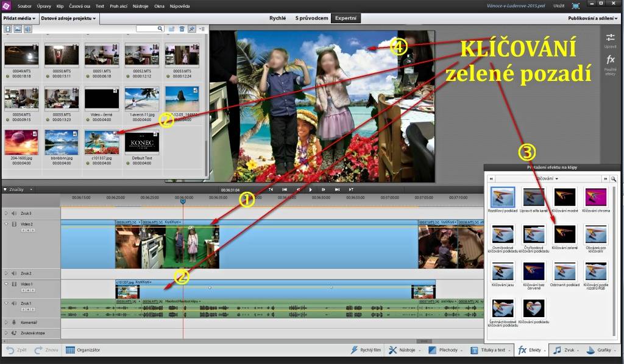This screenshot has width=624, height=364.
Task: Open the Nástroje menu
Action: coord(141,6)
